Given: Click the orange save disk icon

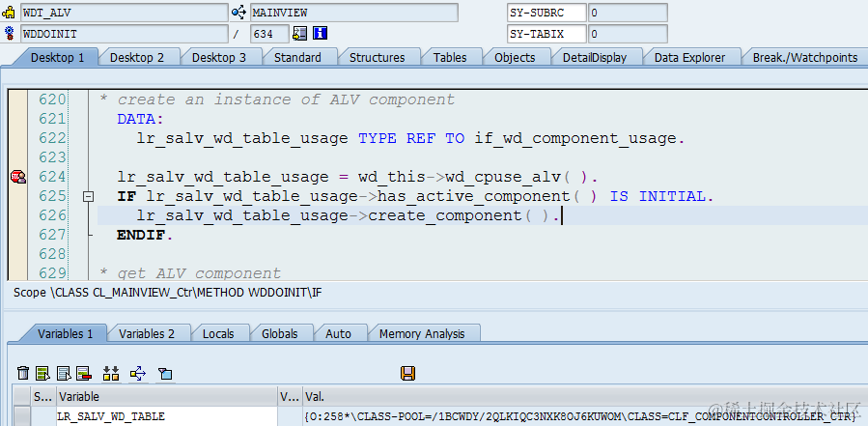Looking at the screenshot, I should (x=408, y=373).
